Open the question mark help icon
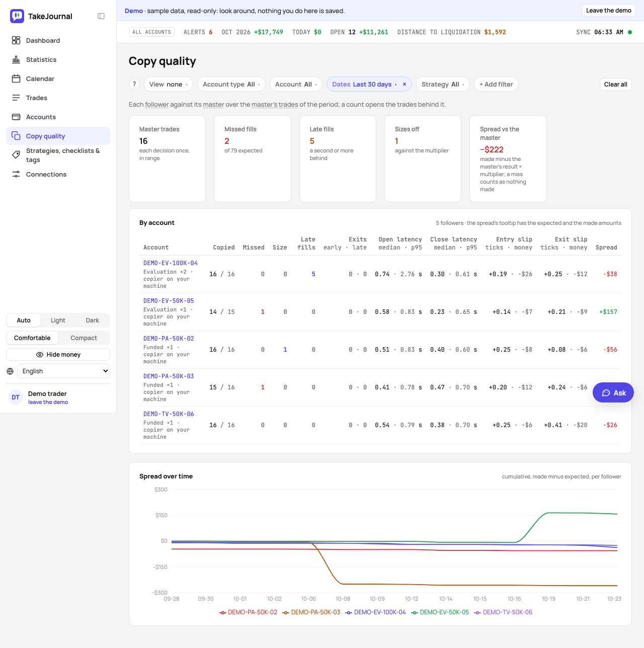The image size is (644, 648). [x=134, y=84]
